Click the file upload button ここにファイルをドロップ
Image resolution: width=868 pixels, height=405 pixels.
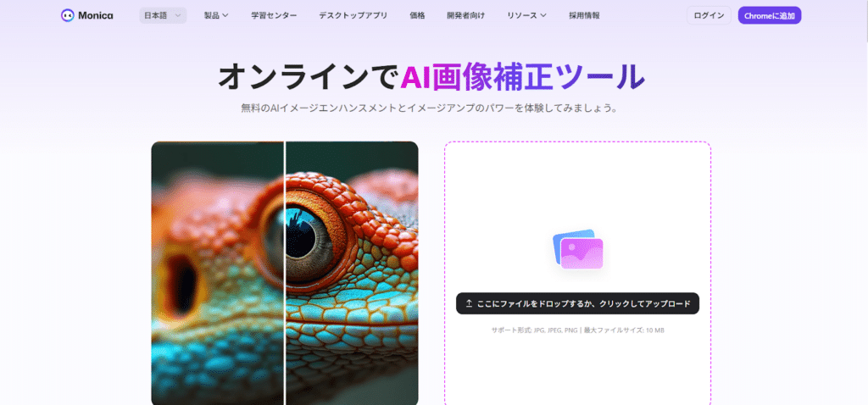577,303
